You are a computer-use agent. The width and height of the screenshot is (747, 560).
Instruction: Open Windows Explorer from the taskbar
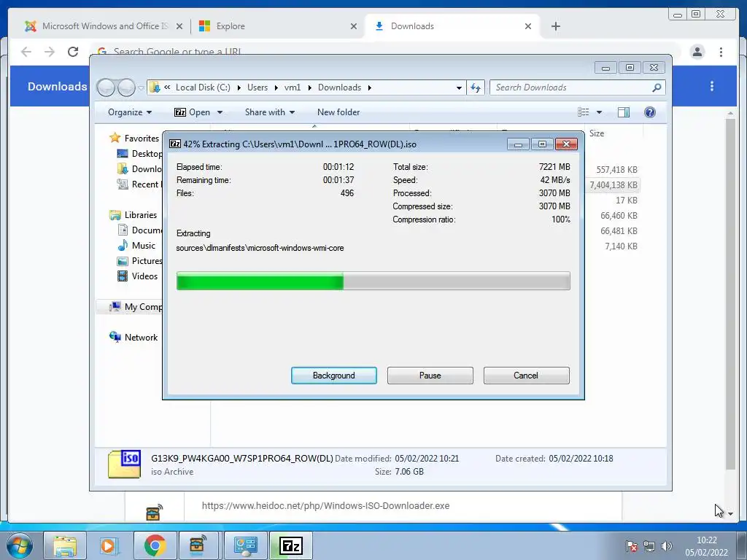pos(65,545)
